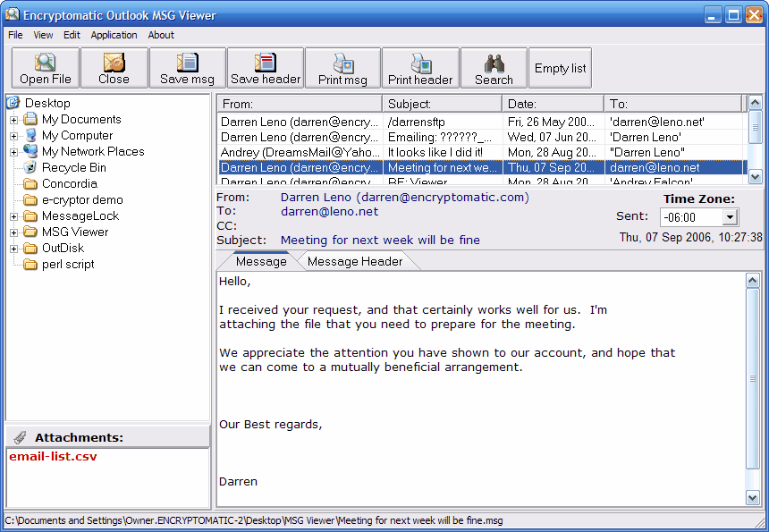
Task: Expand the My Computer tree node
Action: pos(13,136)
